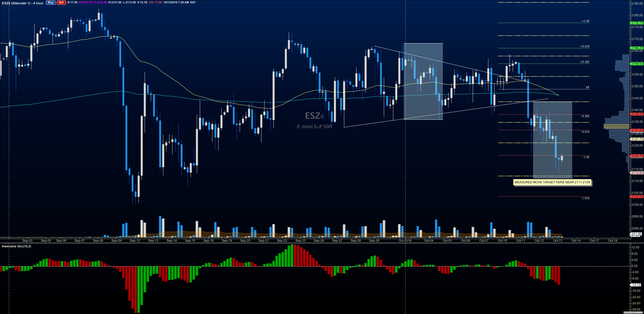Click the -0.382 extension level label

click(x=585, y=116)
